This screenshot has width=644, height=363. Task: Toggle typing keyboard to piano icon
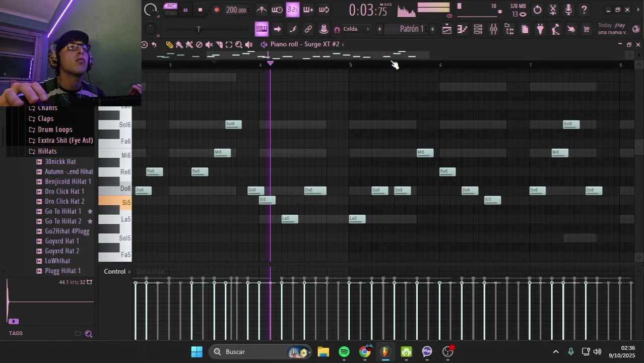262,29
